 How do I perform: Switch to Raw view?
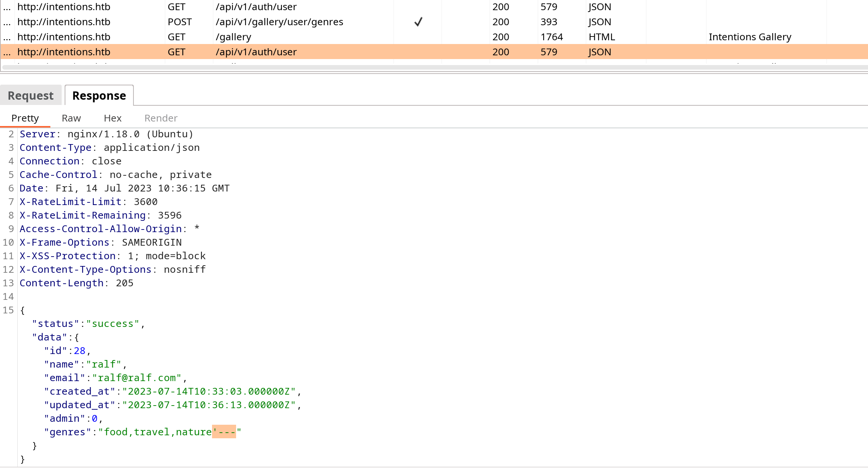pyautogui.click(x=71, y=118)
